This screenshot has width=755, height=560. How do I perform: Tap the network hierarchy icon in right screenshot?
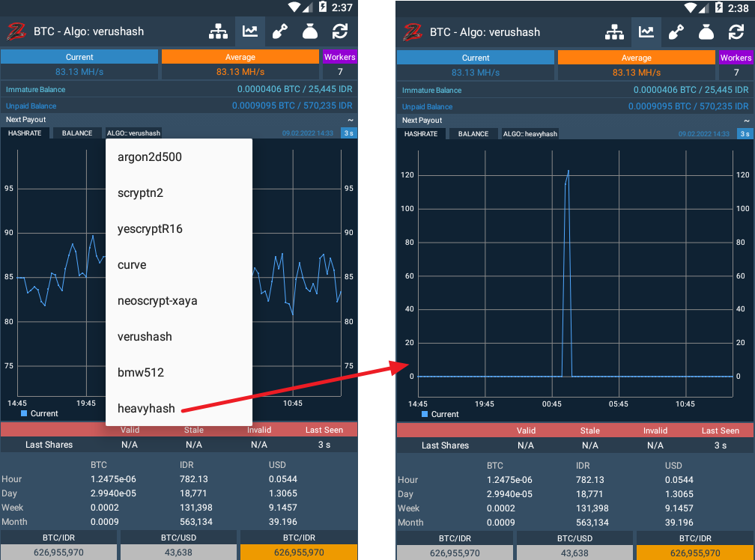point(614,32)
